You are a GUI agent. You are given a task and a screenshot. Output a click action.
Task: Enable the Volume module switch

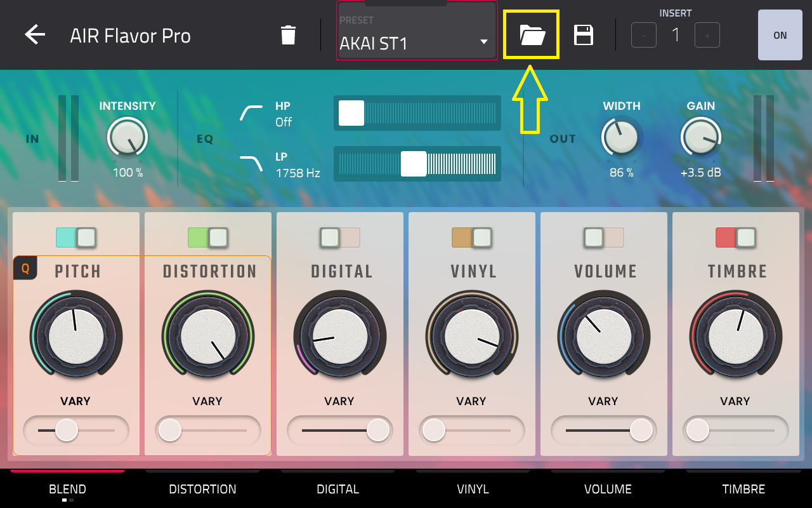pyautogui.click(x=604, y=237)
